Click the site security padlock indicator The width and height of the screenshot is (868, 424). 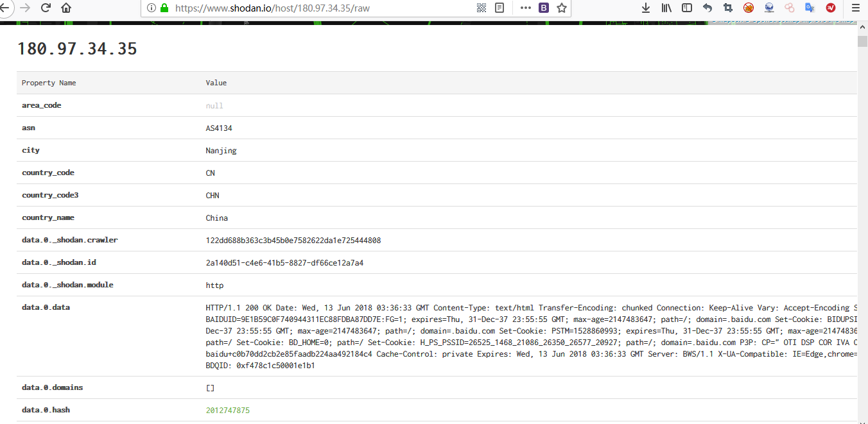tap(163, 8)
